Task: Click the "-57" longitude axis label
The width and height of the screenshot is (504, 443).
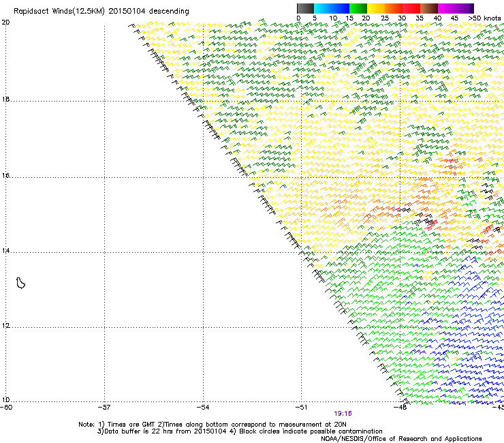Action: pyautogui.click(x=104, y=408)
